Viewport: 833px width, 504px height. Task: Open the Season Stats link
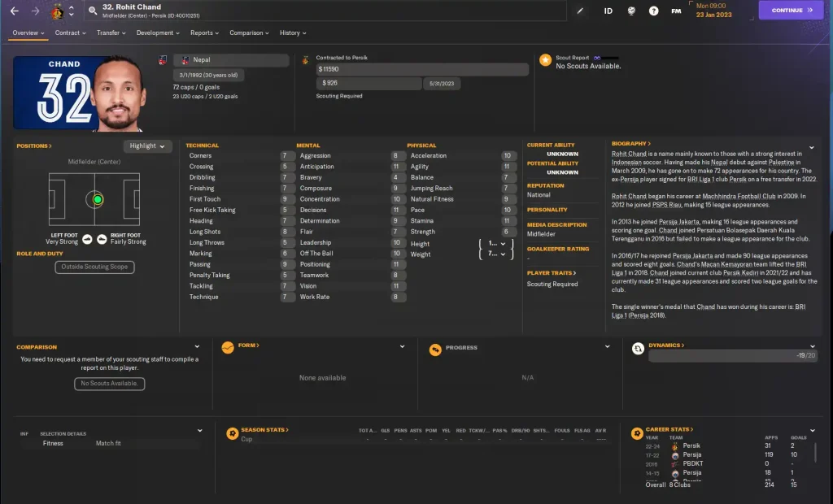(x=264, y=430)
